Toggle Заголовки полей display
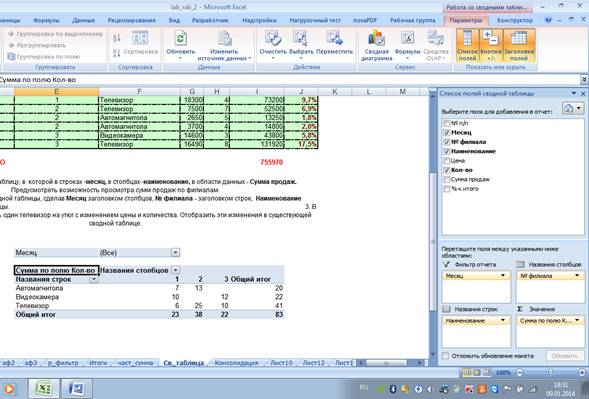The height and width of the screenshot is (399, 589). (519, 45)
